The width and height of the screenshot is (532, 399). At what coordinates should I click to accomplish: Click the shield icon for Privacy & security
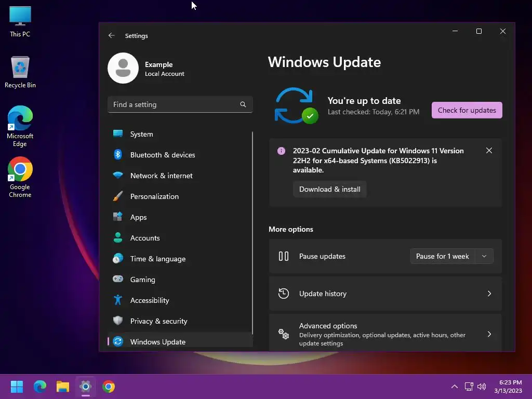(118, 321)
